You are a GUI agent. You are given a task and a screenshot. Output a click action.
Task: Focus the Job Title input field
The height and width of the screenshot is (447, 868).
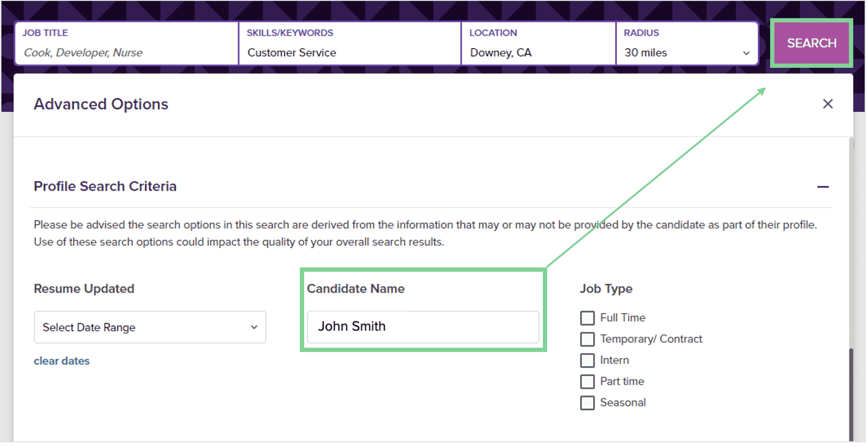coord(127,53)
